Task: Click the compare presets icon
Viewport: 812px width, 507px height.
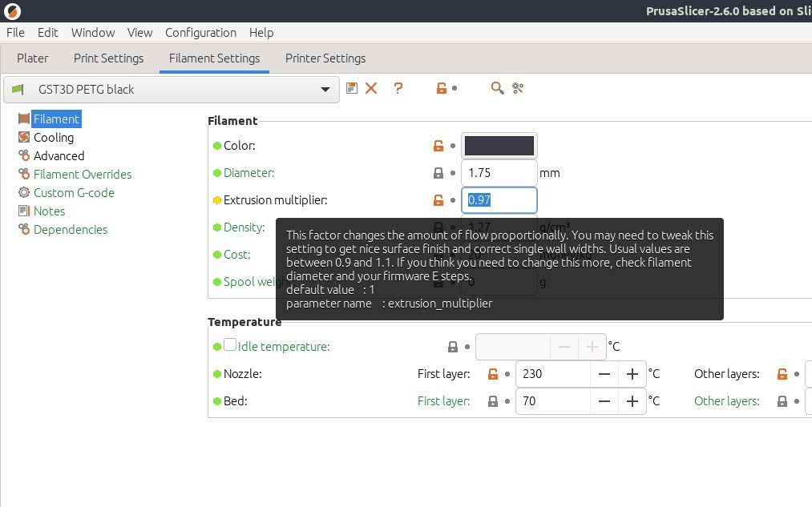Action: coord(518,88)
